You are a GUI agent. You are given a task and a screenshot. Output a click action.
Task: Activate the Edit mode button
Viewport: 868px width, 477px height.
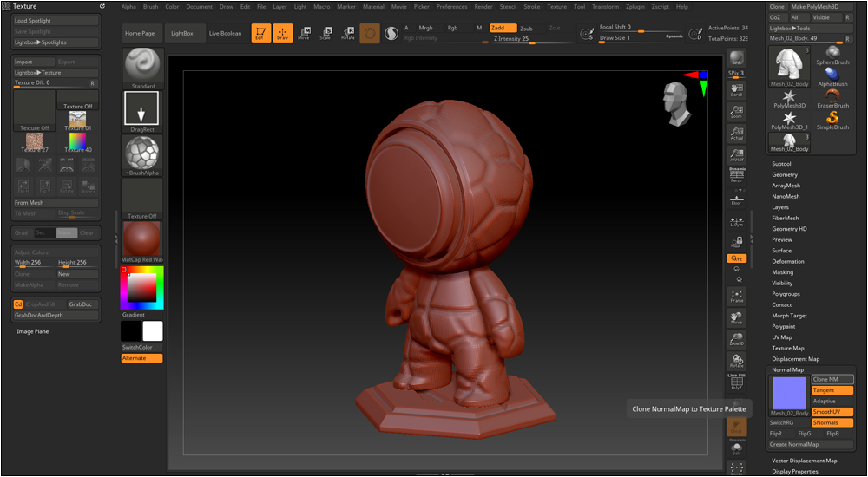pyautogui.click(x=260, y=34)
